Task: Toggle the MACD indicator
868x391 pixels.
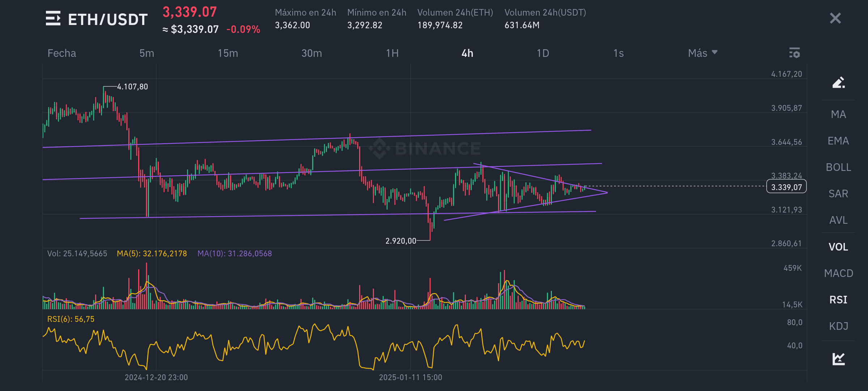Action: 838,273
